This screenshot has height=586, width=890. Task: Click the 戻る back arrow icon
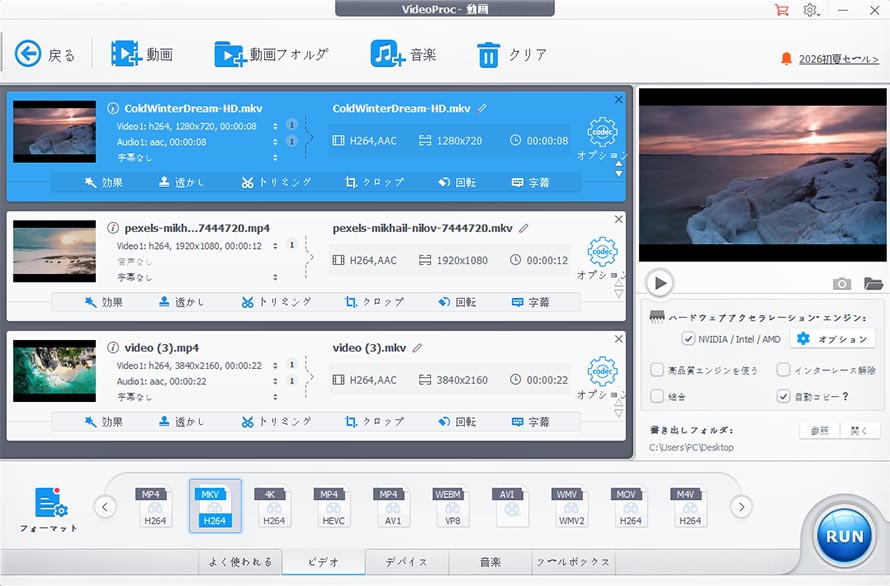click(28, 54)
